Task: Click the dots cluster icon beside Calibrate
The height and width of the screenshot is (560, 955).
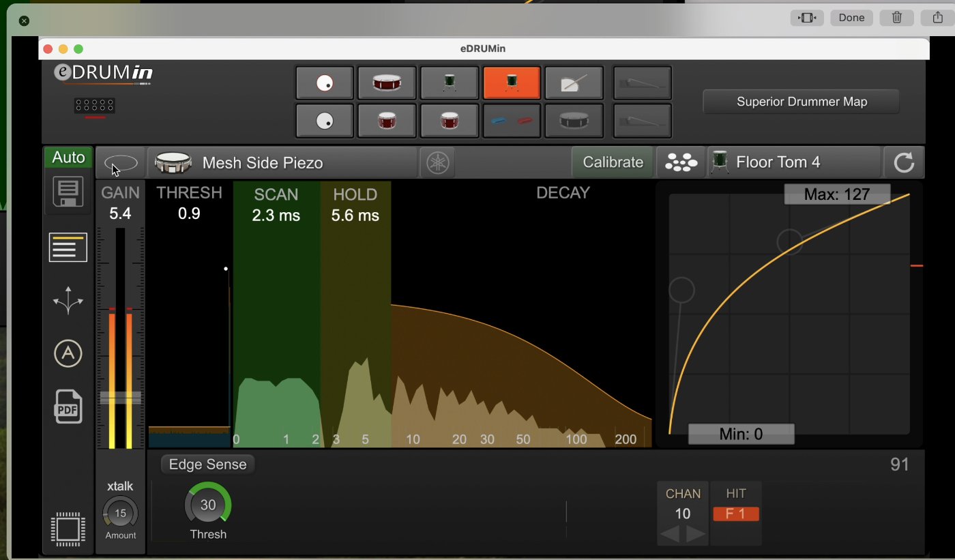Action: click(x=681, y=162)
